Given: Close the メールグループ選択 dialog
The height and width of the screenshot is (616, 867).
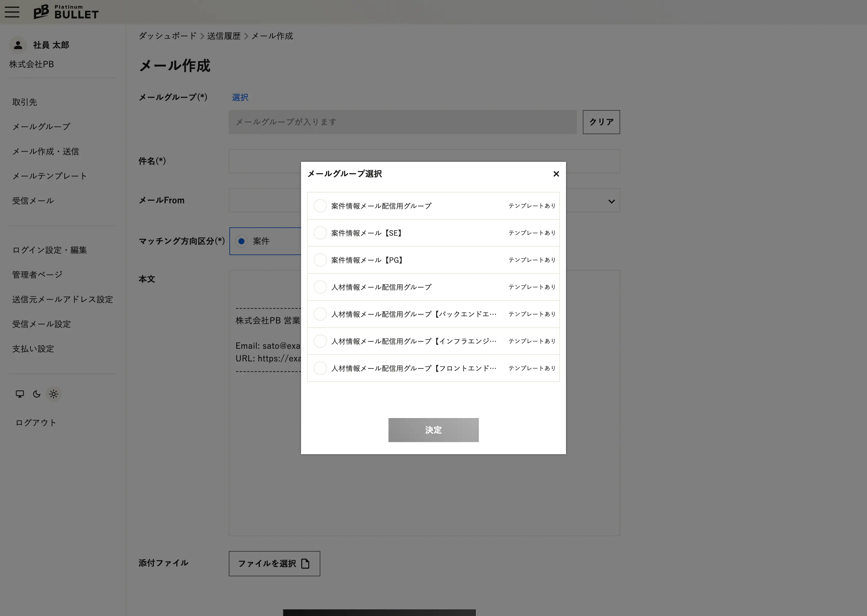Looking at the screenshot, I should click(x=556, y=174).
